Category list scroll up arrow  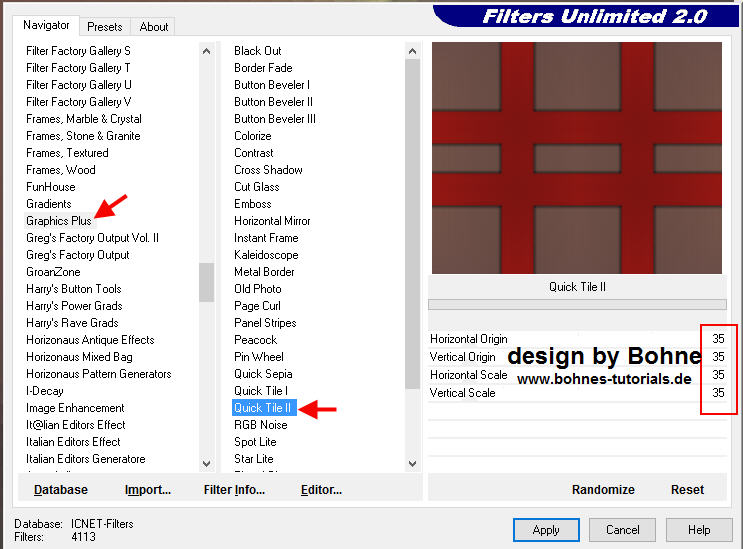(206, 51)
